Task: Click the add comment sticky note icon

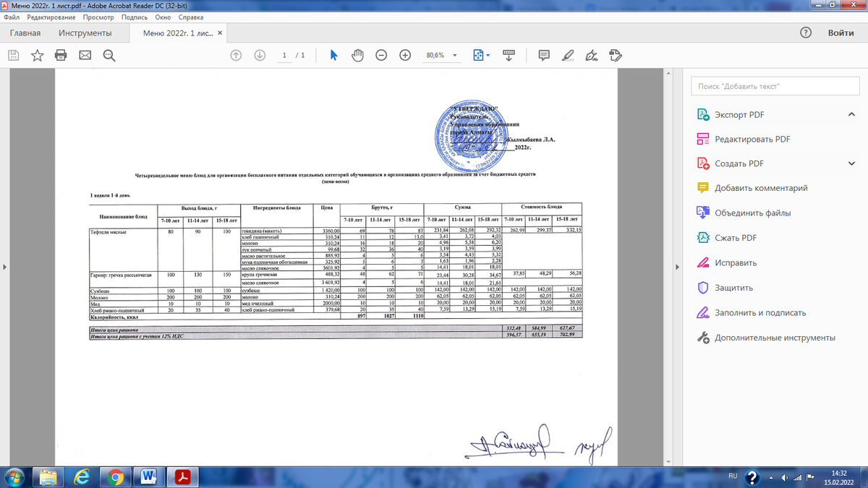Action: [x=544, y=56]
